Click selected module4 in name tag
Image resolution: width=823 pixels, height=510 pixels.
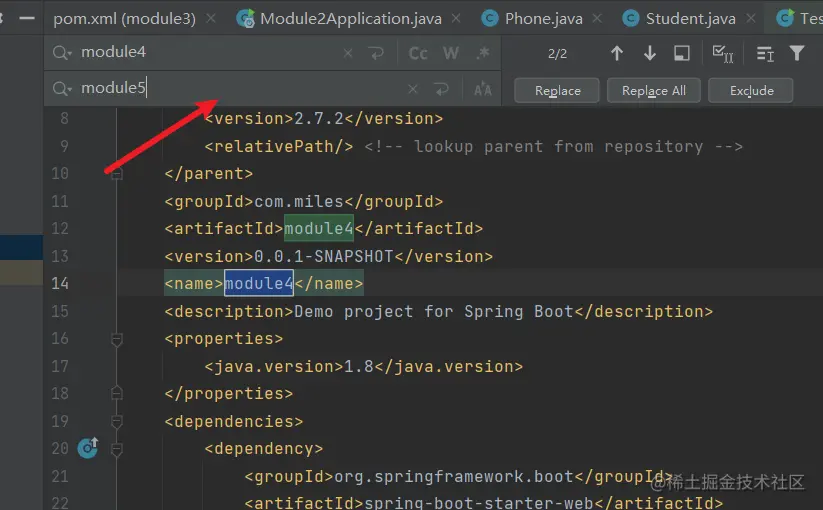(259, 283)
